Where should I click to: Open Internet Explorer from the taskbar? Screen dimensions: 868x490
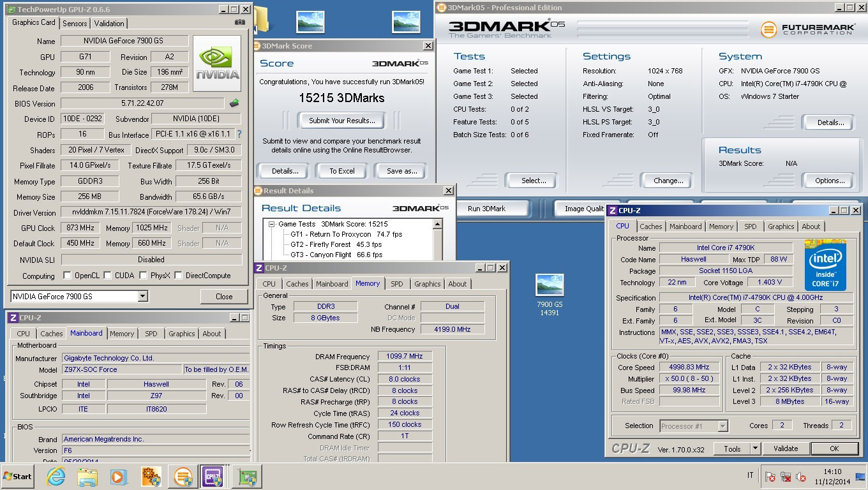click(56, 477)
